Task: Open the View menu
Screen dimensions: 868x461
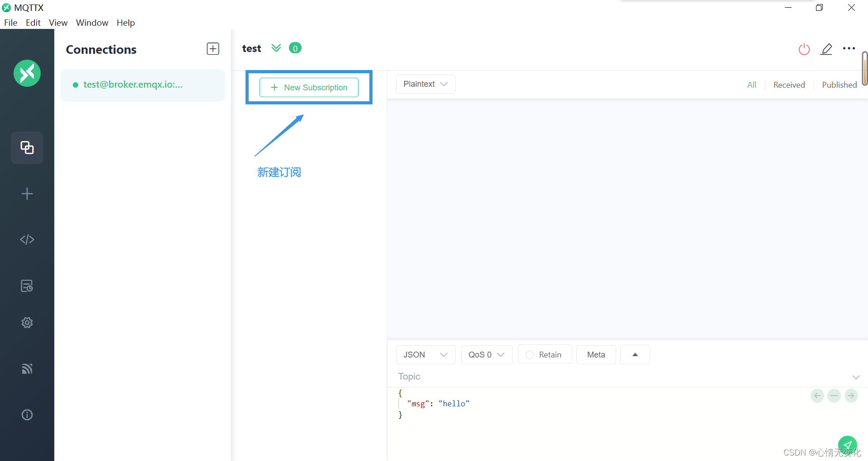Action: [x=58, y=23]
